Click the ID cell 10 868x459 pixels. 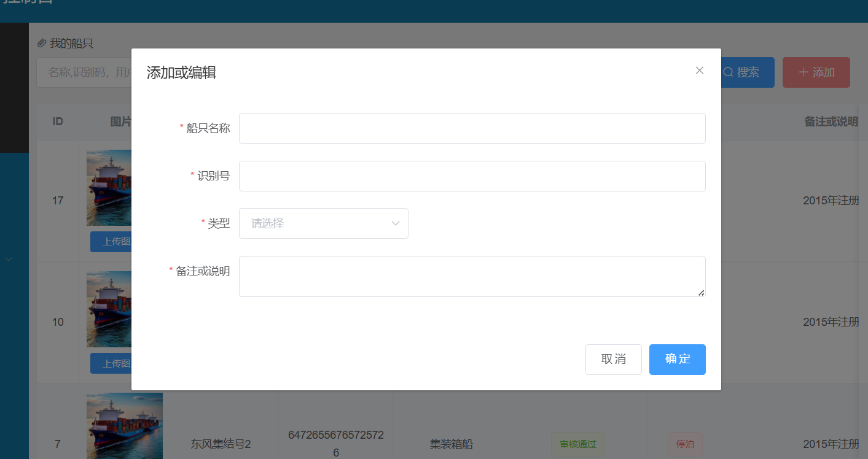(58, 322)
